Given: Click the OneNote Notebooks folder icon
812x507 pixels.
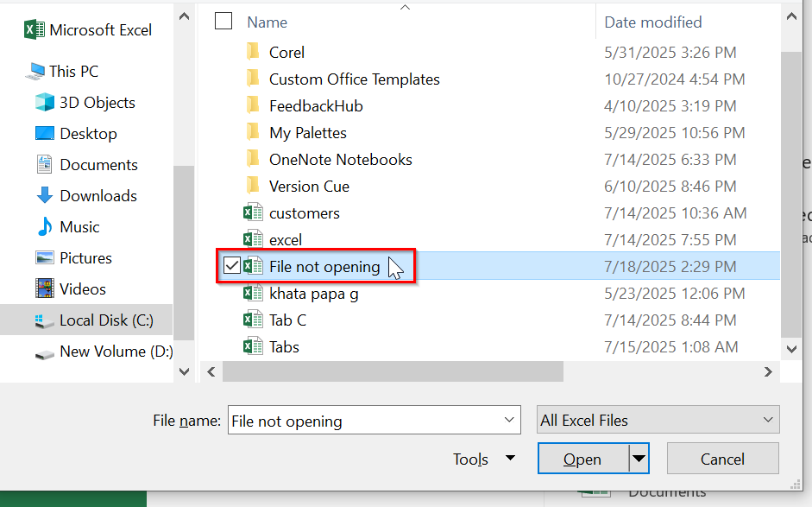Looking at the screenshot, I should pos(253,159).
